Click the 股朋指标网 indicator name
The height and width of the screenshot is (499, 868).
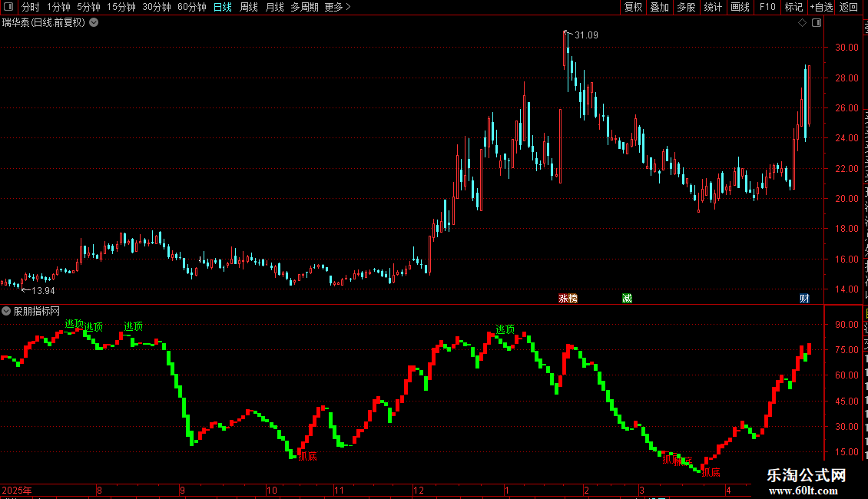(x=37, y=311)
